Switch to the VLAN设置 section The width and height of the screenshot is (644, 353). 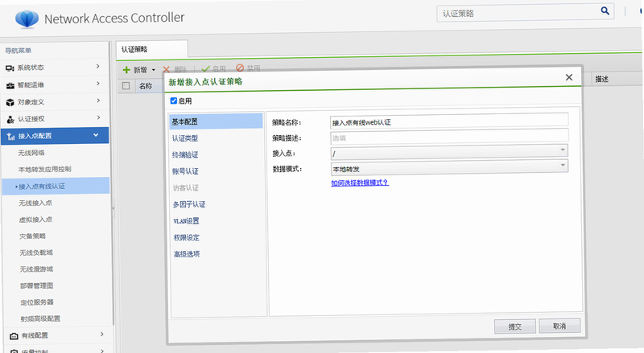pyautogui.click(x=186, y=221)
